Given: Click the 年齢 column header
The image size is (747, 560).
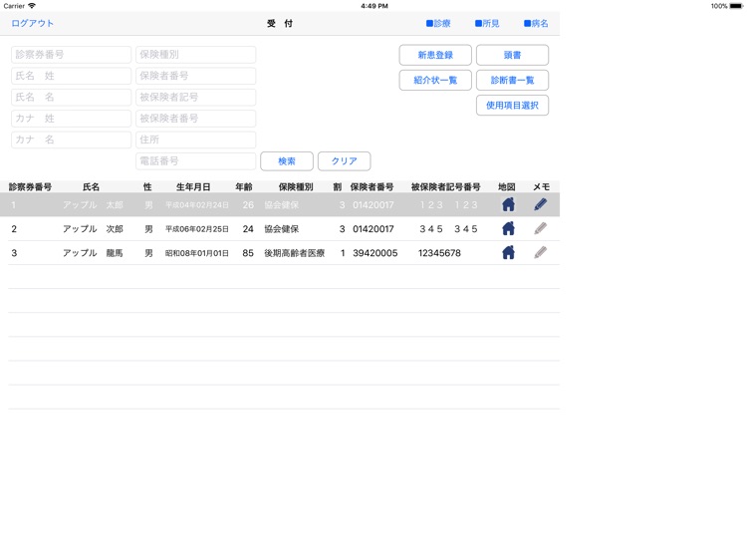Looking at the screenshot, I should coord(243,186).
